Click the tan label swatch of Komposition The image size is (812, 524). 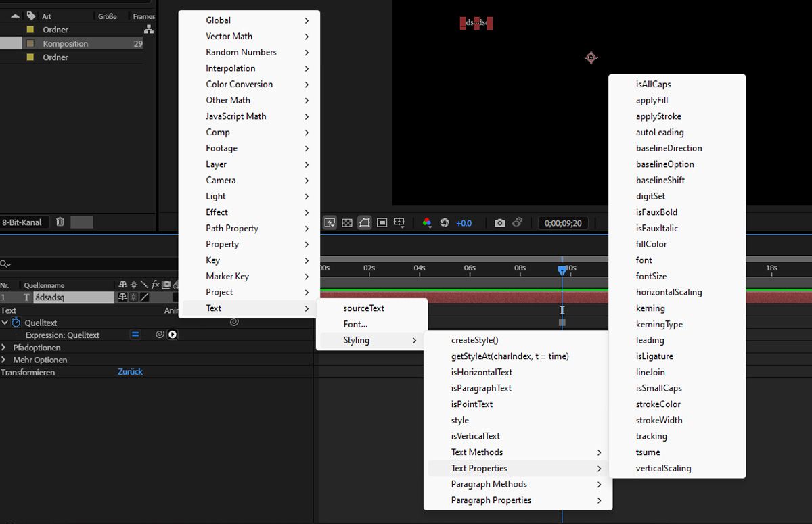30,43
